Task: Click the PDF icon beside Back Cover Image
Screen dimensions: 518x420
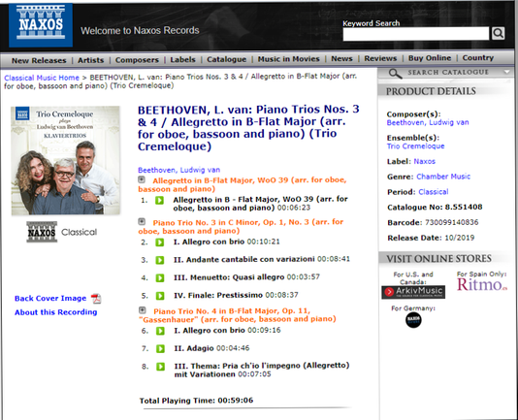Action: pos(96,299)
